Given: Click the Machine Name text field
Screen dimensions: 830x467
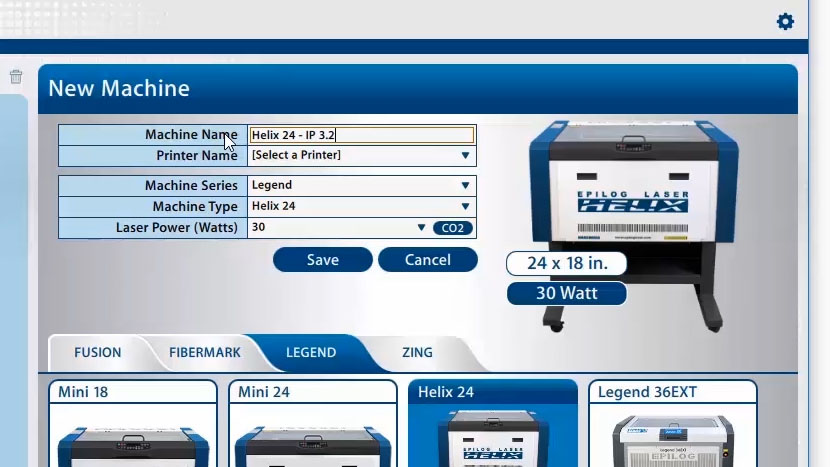Looking at the screenshot, I should [361, 135].
